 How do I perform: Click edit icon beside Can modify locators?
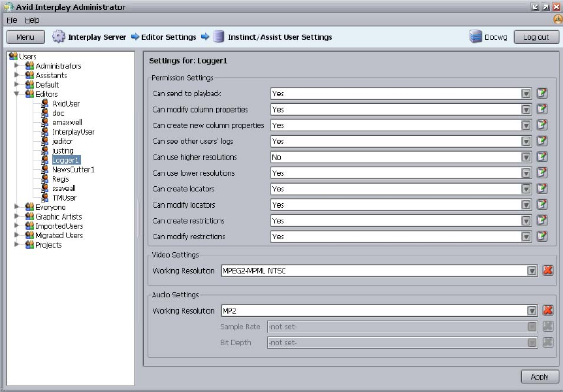tap(542, 204)
